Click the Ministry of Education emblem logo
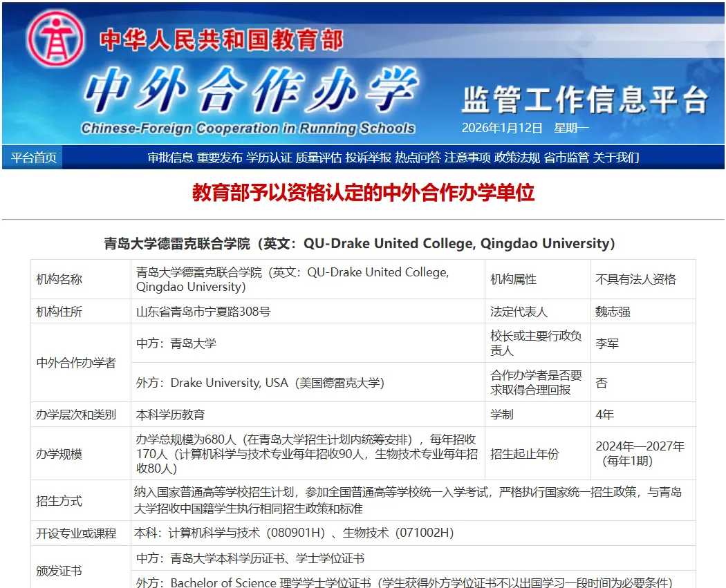Image resolution: width=726 pixels, height=588 pixels. pos(55,39)
